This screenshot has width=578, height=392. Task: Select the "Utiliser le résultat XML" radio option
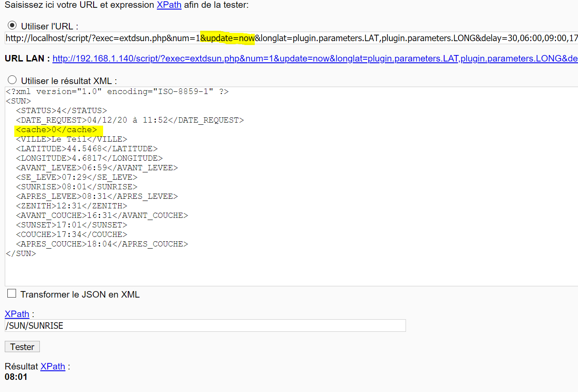(12, 80)
